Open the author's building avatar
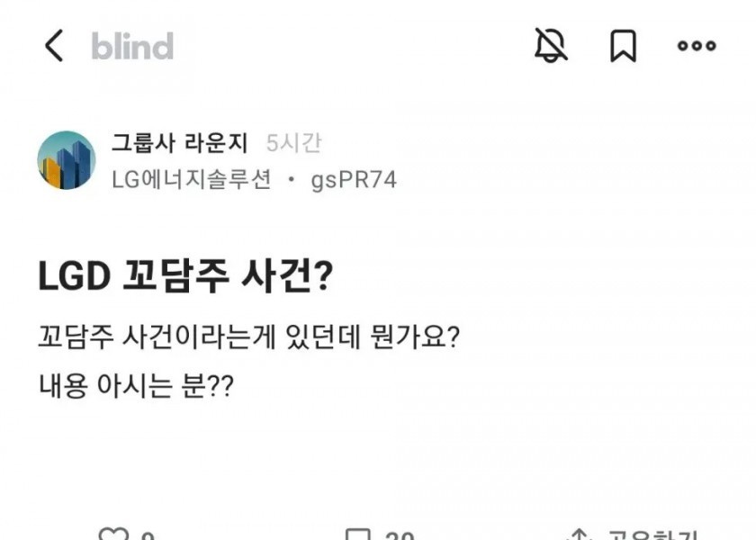Viewport: 756px width, 540px height. pos(66,160)
